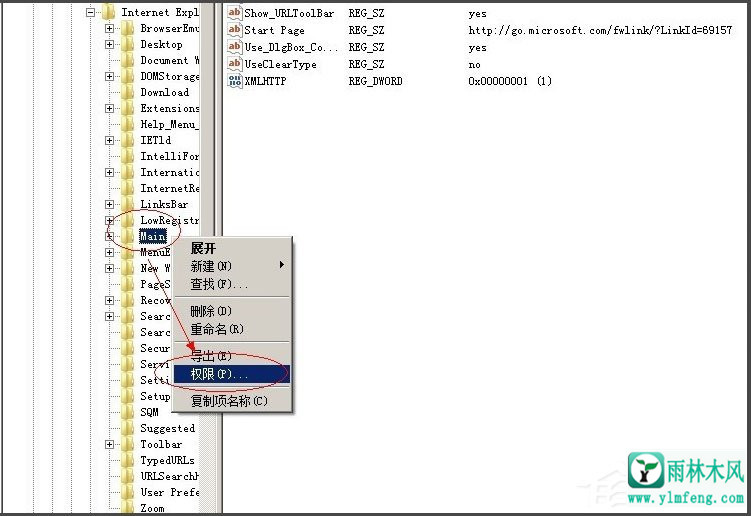Open 权限(P)... permissions entry
The image size is (751, 516).
tap(232, 374)
